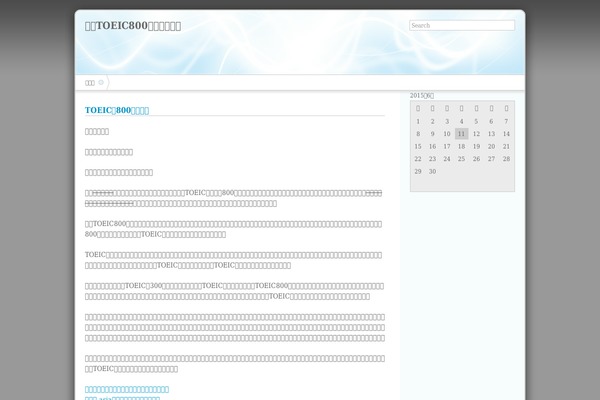Open the site title containing TOEIC800
Screen dimensions: 600x400
click(133, 26)
